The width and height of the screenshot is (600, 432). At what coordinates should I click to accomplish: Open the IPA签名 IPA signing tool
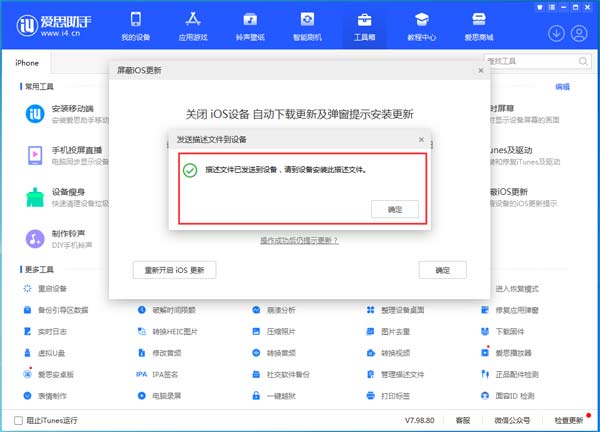click(x=157, y=374)
